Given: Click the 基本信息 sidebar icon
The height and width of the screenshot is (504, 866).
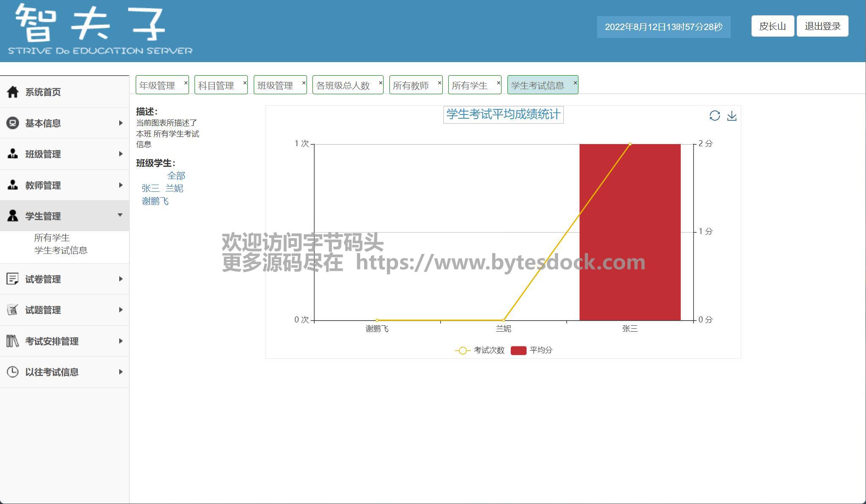Looking at the screenshot, I should click(13, 123).
